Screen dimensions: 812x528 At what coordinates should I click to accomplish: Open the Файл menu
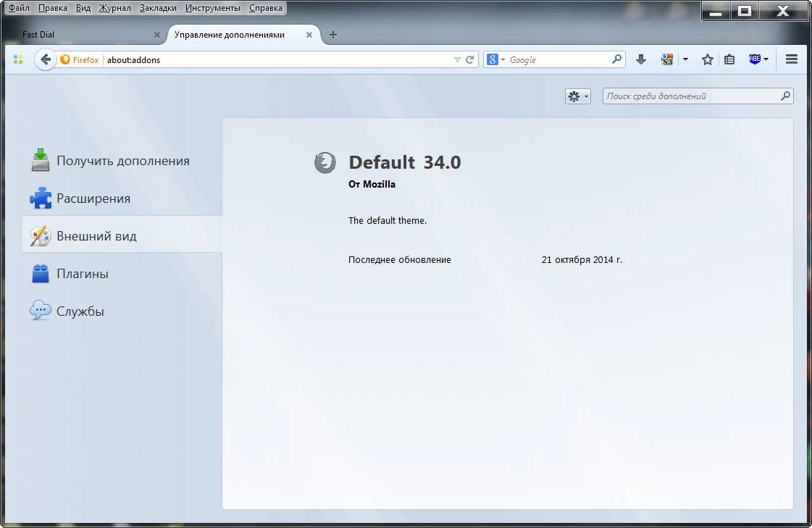coord(19,8)
